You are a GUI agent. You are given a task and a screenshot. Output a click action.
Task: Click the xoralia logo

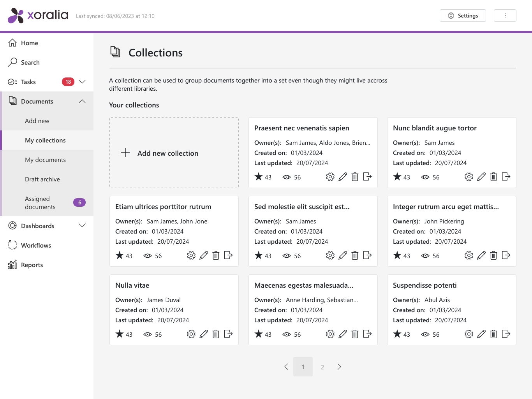[x=38, y=16]
